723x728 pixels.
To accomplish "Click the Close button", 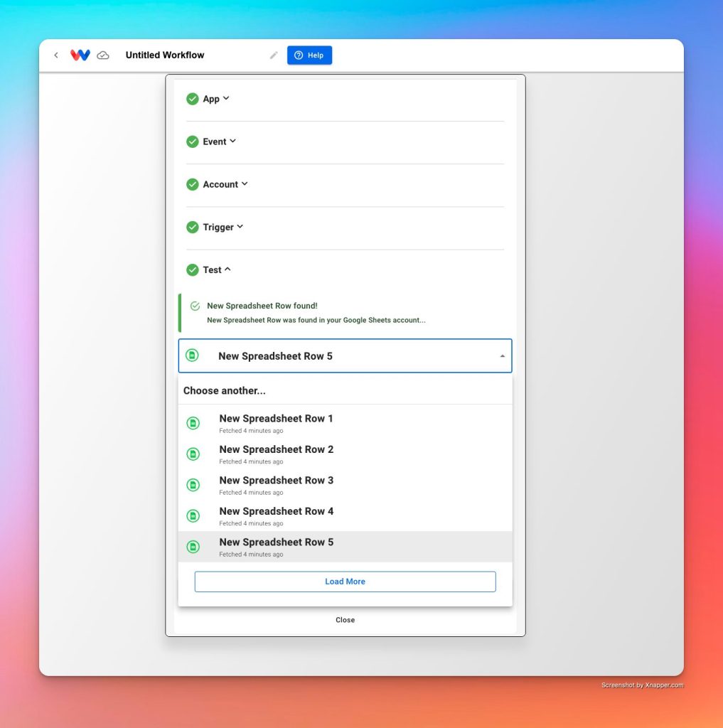I will tap(345, 620).
